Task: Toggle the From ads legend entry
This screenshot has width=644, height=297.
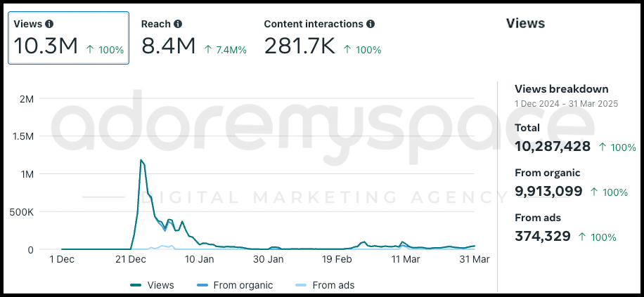Action: (x=325, y=285)
